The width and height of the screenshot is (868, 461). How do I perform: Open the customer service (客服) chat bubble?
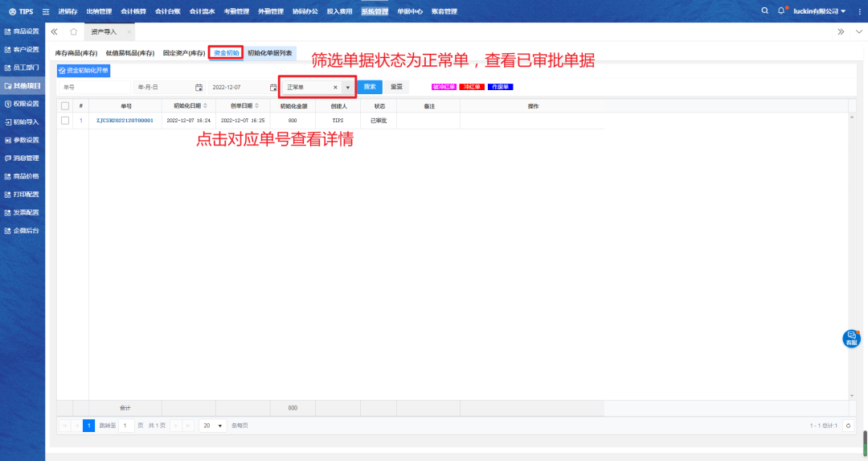[x=851, y=339]
